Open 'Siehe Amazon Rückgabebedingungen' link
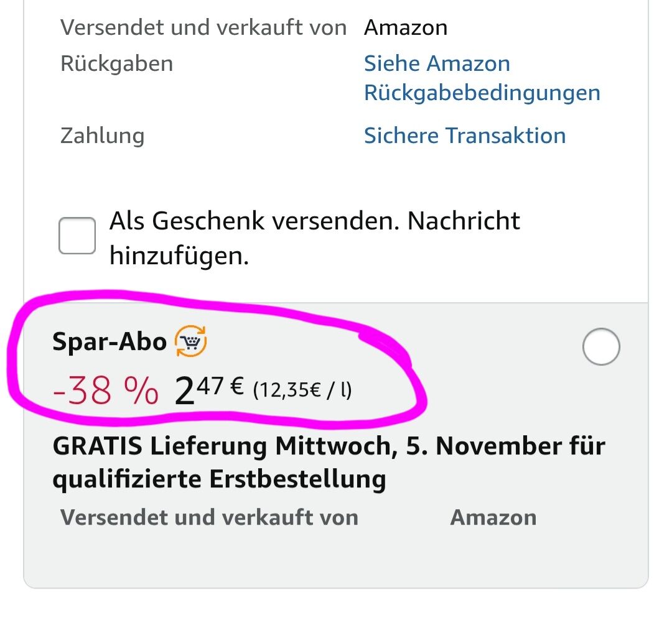This screenshot has width=672, height=618. (x=482, y=78)
